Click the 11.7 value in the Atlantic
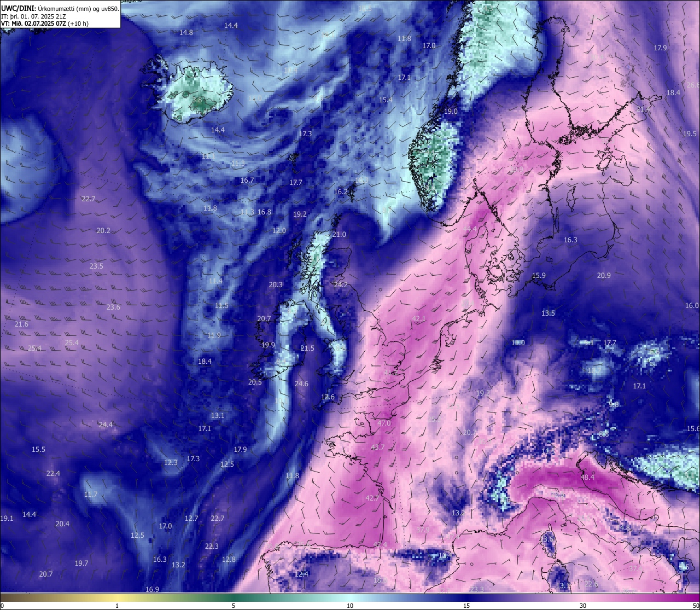The width and height of the screenshot is (700, 610). [91, 495]
